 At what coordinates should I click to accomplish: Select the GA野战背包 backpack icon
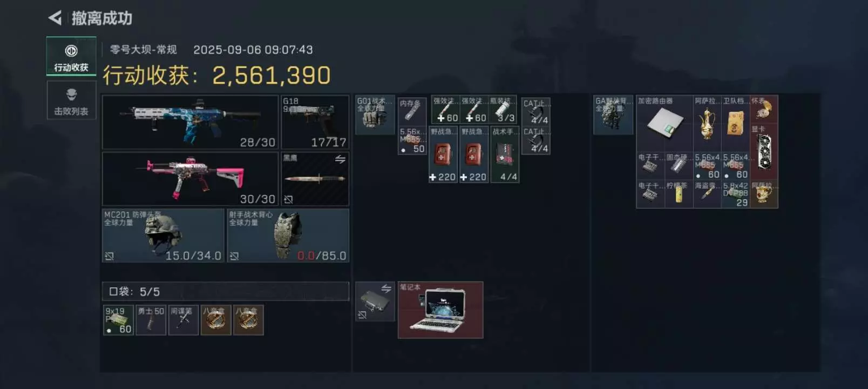[x=613, y=115]
